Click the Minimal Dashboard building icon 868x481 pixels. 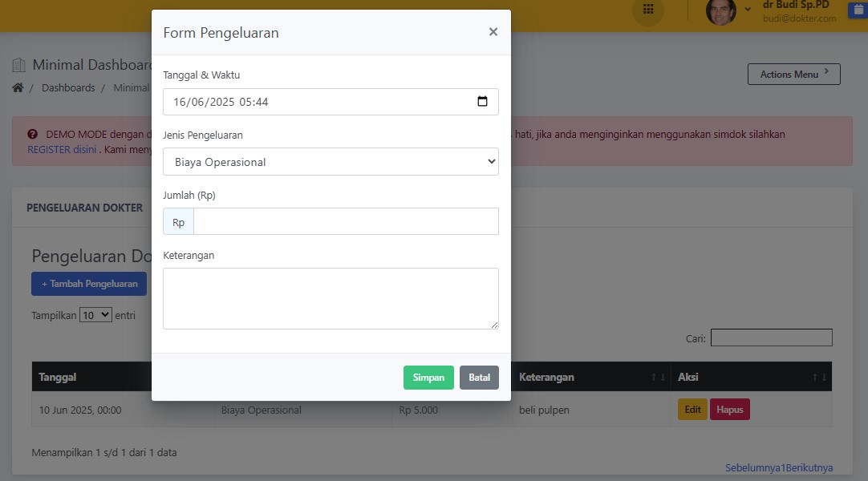pyautogui.click(x=19, y=65)
